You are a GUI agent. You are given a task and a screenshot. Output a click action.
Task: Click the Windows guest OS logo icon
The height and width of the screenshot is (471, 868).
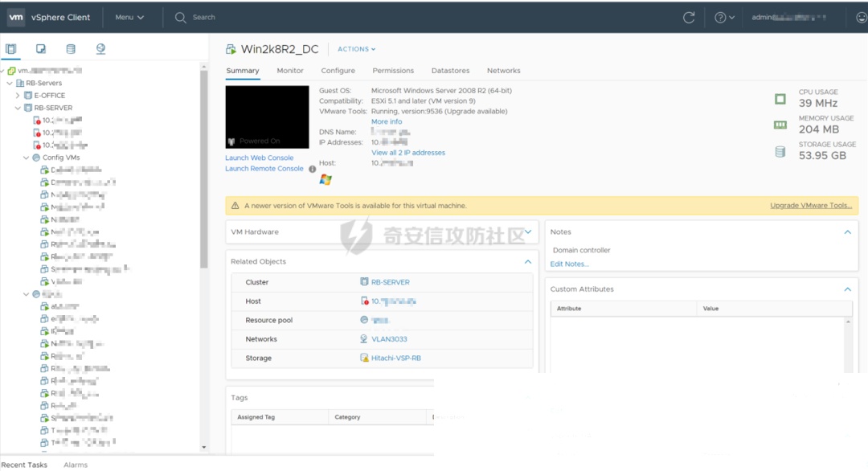pyautogui.click(x=325, y=179)
